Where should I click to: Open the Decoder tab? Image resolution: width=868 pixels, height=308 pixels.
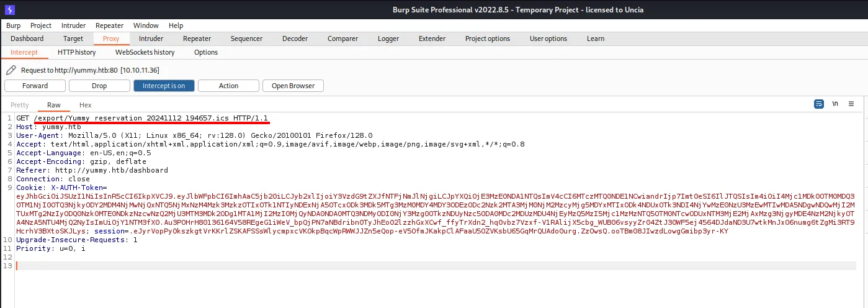(295, 38)
